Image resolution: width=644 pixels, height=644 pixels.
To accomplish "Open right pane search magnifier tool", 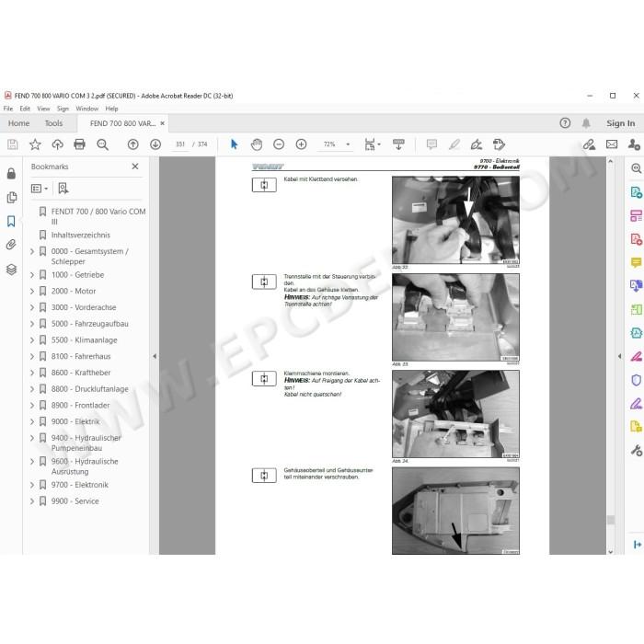I will [636, 168].
